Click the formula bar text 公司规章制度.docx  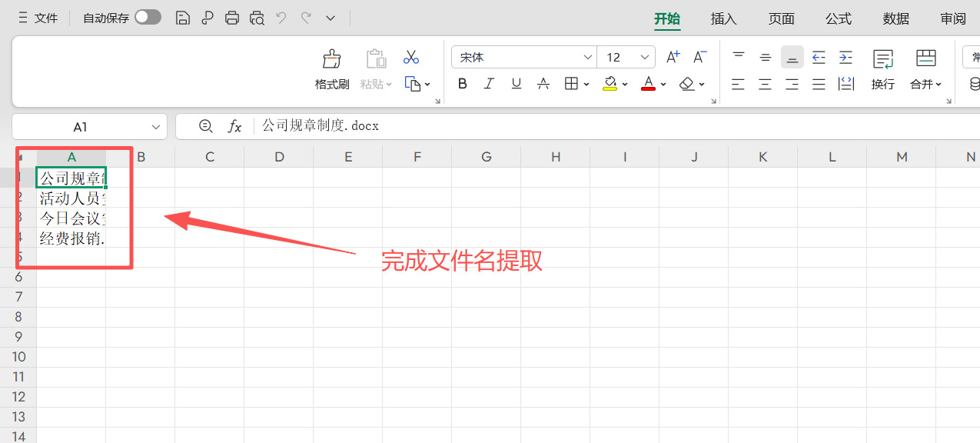tap(321, 125)
